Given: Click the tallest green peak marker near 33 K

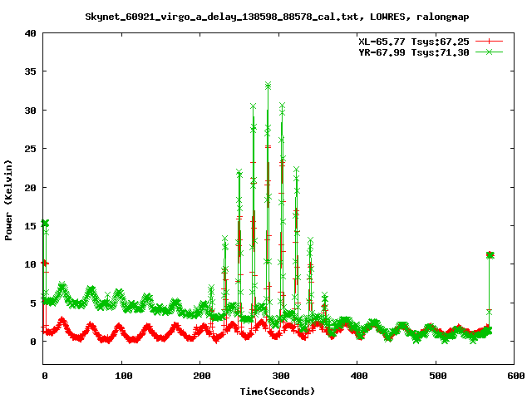Looking at the screenshot, I should coord(268,85).
